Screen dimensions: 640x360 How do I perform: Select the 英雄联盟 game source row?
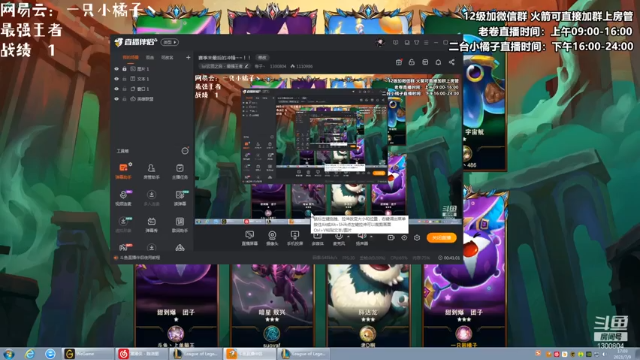pos(152,99)
